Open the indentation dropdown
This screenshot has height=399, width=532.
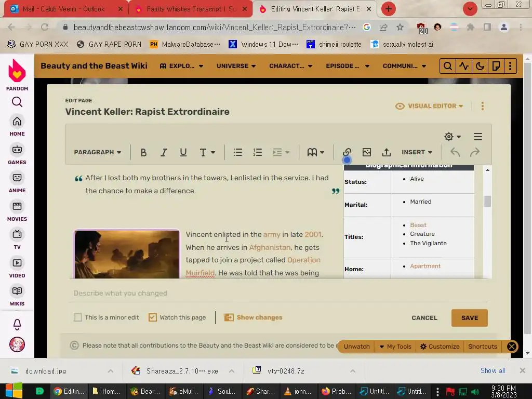tap(281, 152)
